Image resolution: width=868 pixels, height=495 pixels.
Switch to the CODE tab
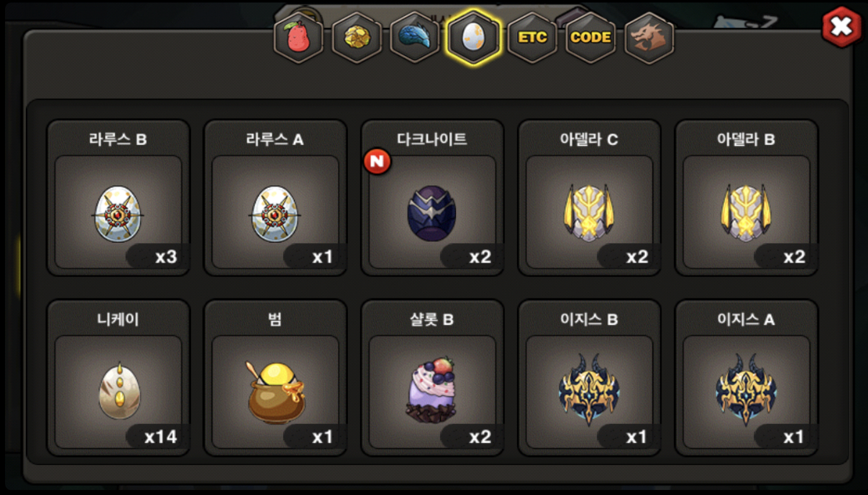click(x=590, y=37)
